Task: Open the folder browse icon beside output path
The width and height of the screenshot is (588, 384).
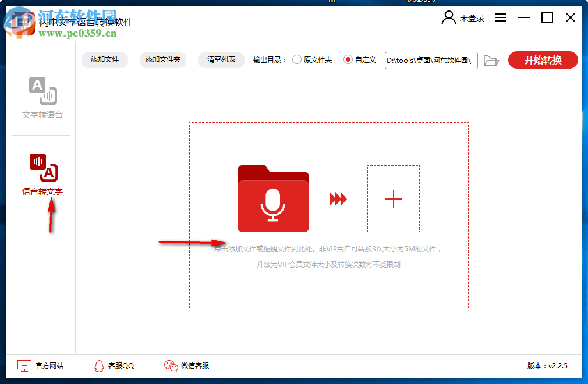Action: point(491,60)
